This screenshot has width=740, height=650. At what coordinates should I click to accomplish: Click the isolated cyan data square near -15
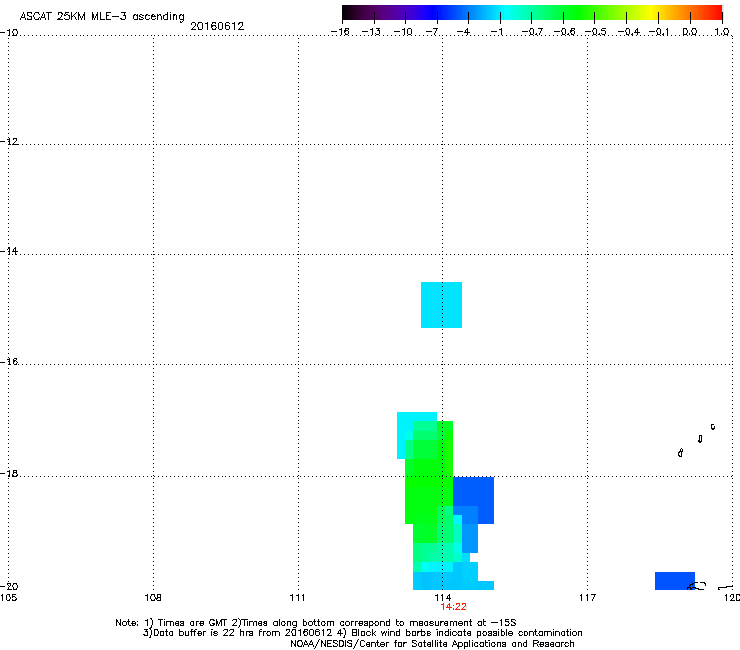(x=441, y=305)
